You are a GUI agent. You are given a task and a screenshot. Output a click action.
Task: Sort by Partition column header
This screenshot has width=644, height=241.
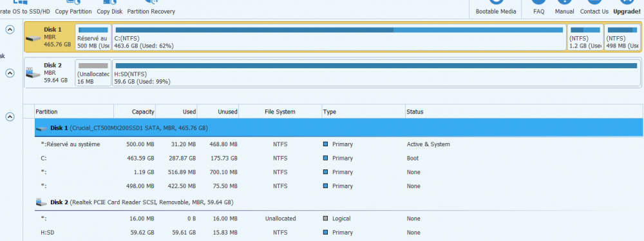point(74,111)
